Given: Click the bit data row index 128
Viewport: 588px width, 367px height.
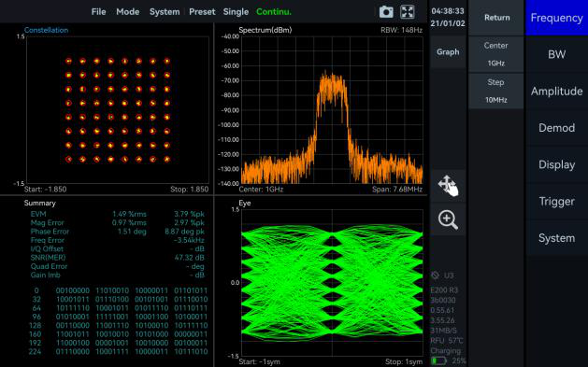Looking at the screenshot, I should [x=36, y=325].
